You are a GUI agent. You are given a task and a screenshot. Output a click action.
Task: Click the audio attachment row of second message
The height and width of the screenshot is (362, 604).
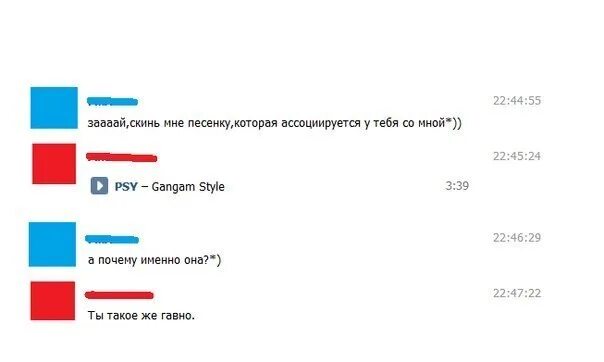coord(280,186)
